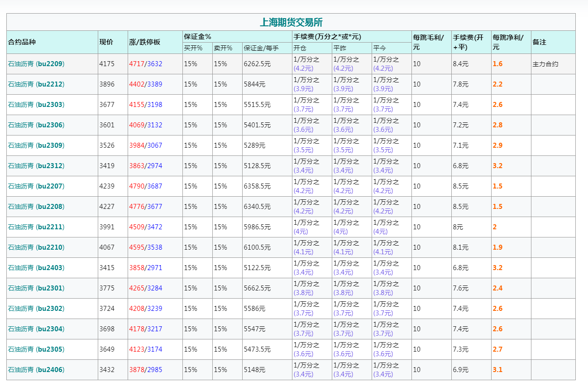The height and width of the screenshot is (387, 588).
Task: Click the fee value 8.4元
Action: click(x=461, y=64)
